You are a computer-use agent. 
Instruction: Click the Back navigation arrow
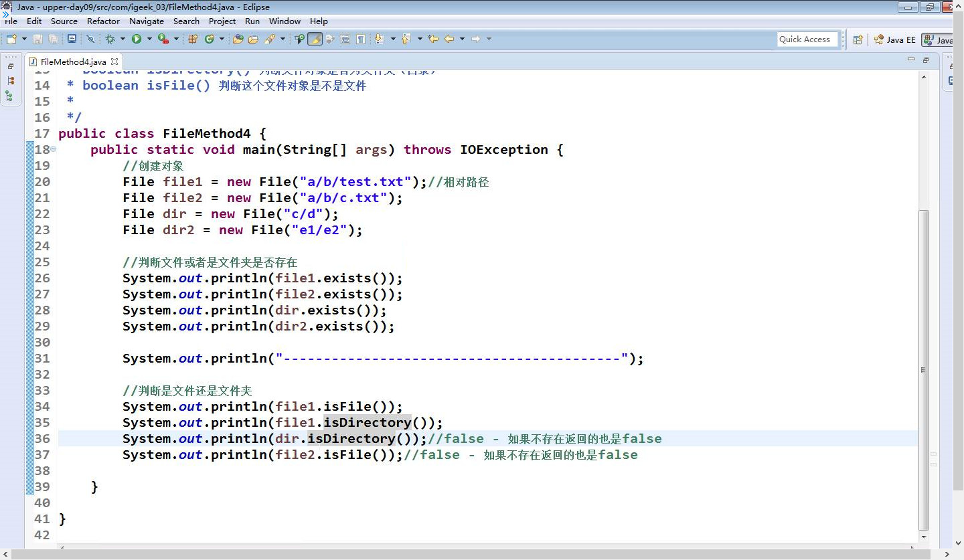coord(449,39)
